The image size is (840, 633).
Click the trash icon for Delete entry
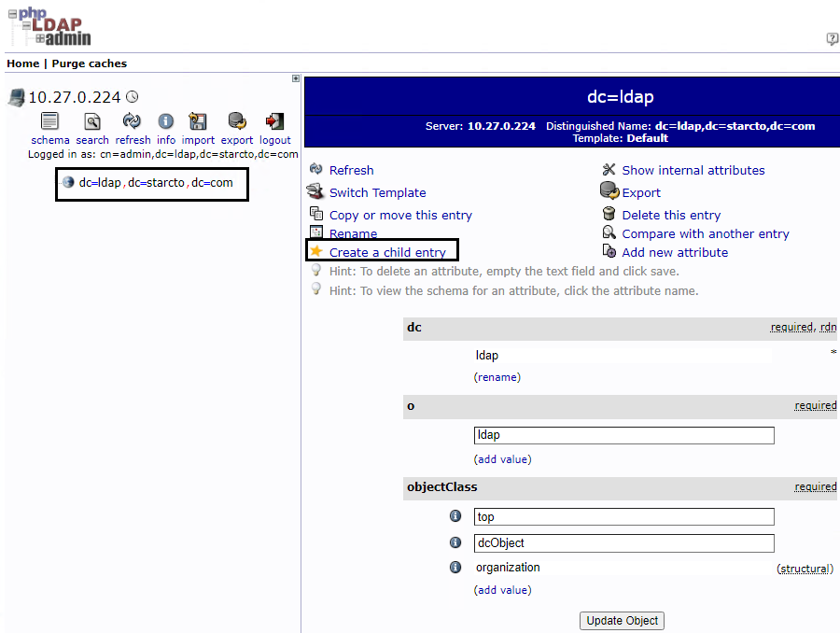point(609,214)
